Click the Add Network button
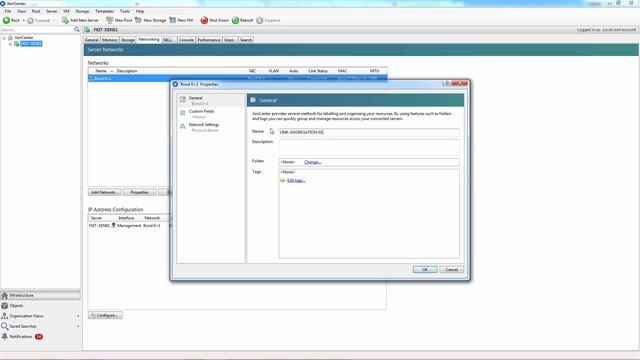 click(104, 192)
